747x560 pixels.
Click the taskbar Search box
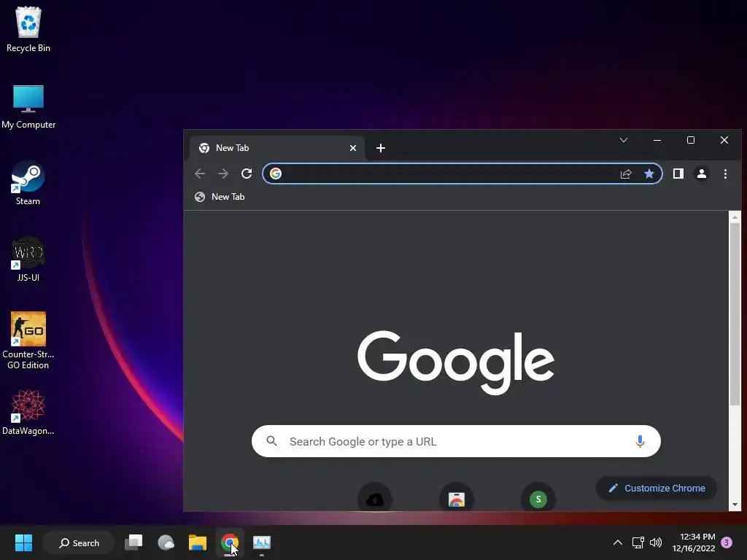(x=79, y=542)
